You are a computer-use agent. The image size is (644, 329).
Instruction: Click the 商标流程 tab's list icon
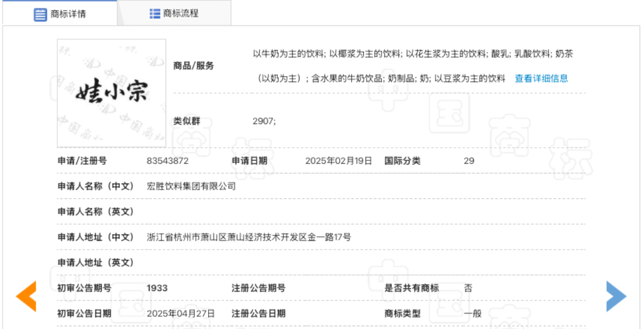[x=155, y=14]
